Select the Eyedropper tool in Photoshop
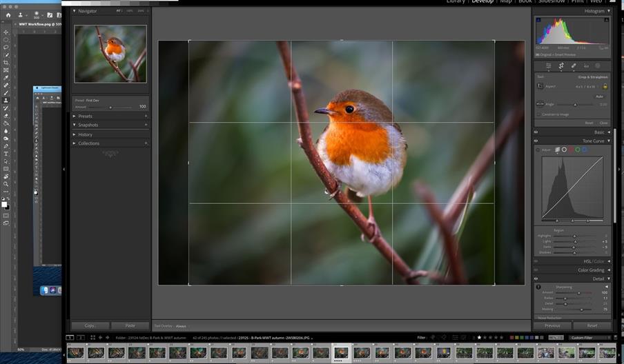Viewport: 624px width, 364px height. tap(6, 77)
